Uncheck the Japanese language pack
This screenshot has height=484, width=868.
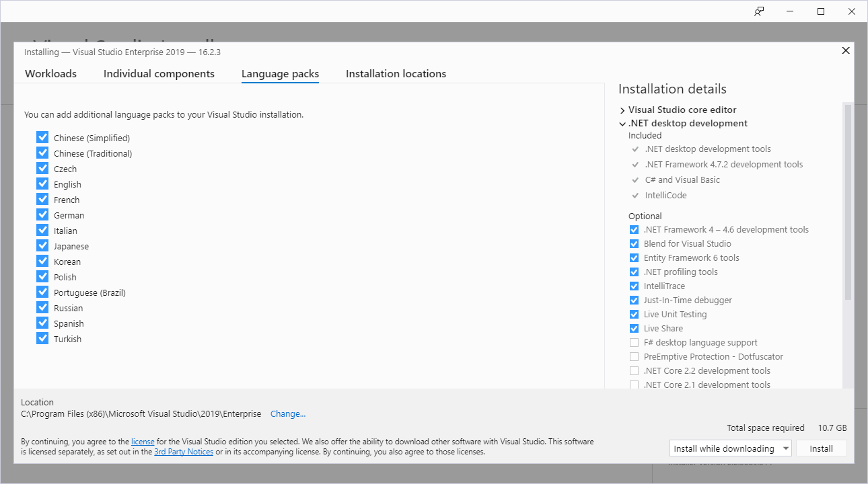coord(42,246)
